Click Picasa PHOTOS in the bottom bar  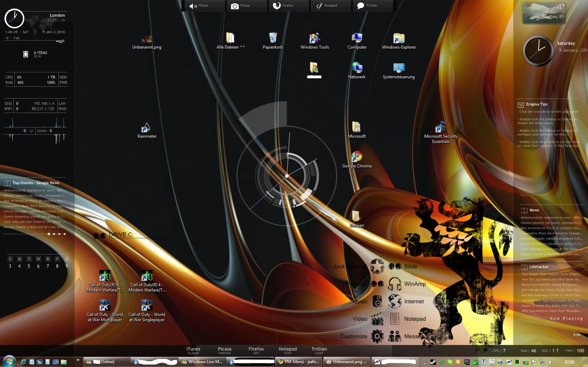pyautogui.click(x=225, y=351)
